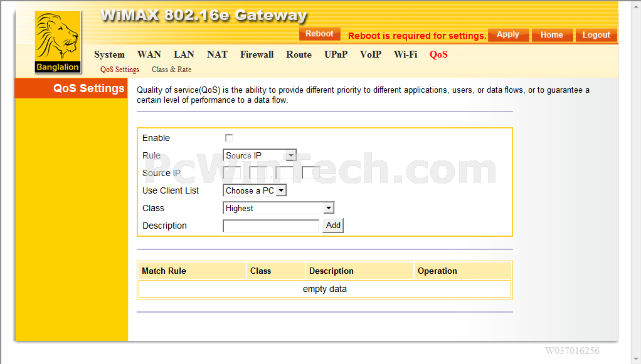Apply the pending settings
Viewport: 641px width, 364px height.
point(508,34)
